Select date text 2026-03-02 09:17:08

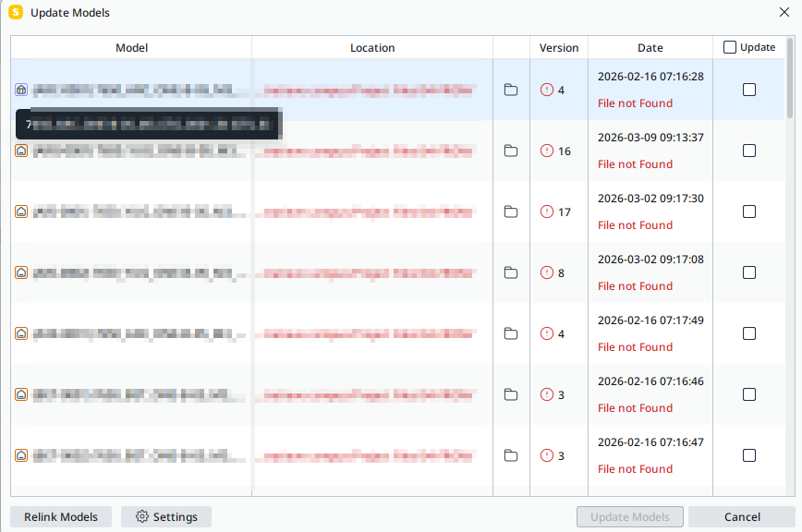pyautogui.click(x=650, y=260)
